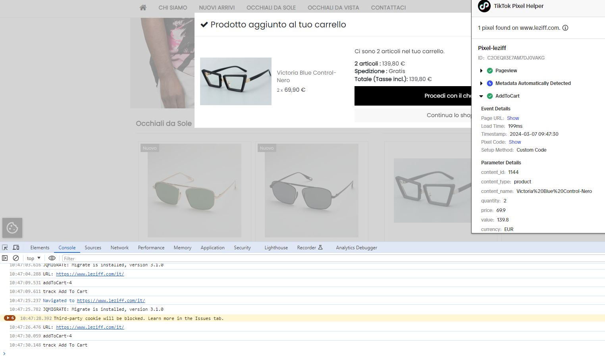
Task: Select the currency value EUR
Action: point(509,229)
